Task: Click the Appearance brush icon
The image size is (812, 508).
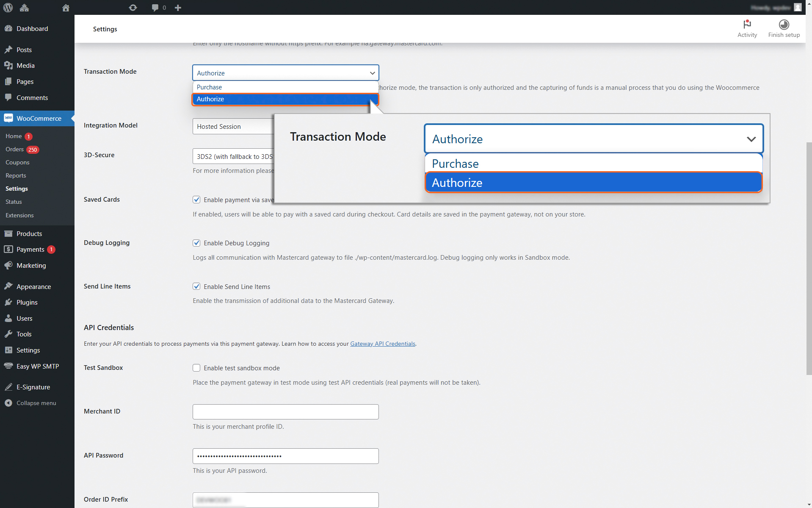Action: pos(8,286)
